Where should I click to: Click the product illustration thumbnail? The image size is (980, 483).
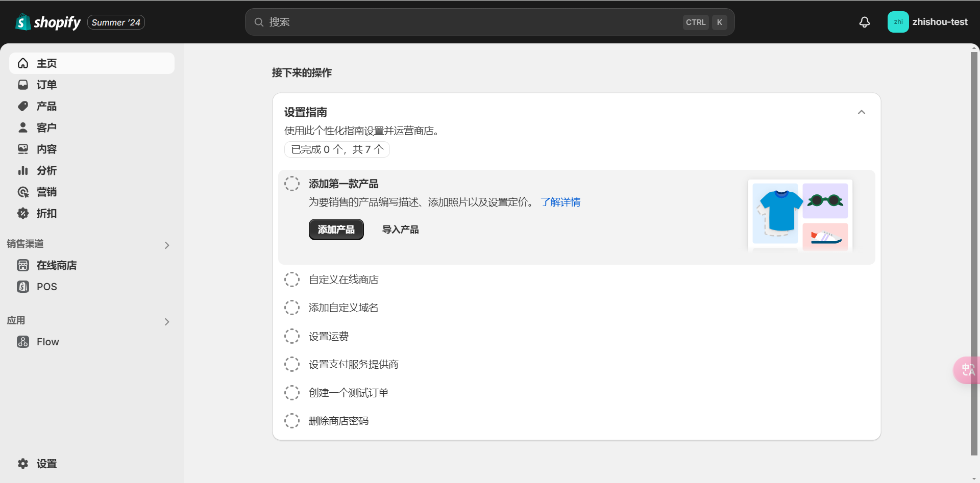(x=800, y=215)
